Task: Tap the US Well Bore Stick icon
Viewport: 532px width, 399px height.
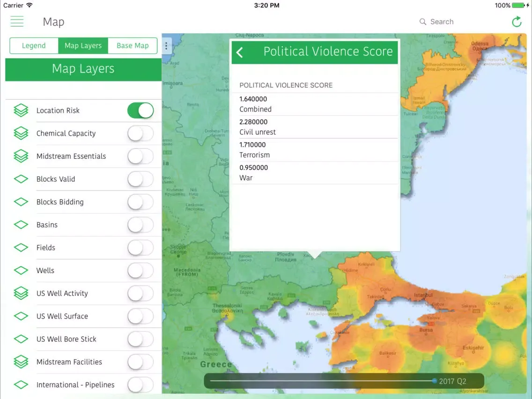Action: [x=21, y=339]
